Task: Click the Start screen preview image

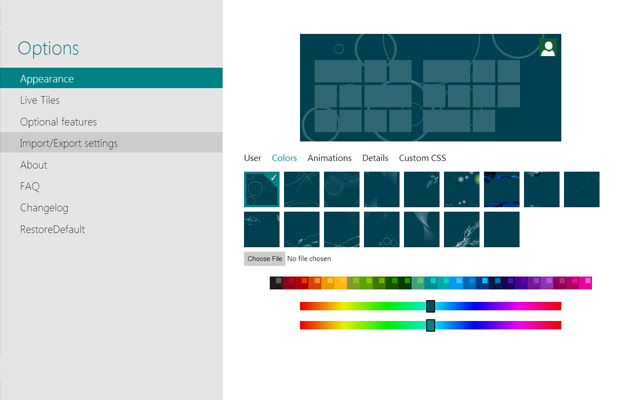Action: (430, 87)
